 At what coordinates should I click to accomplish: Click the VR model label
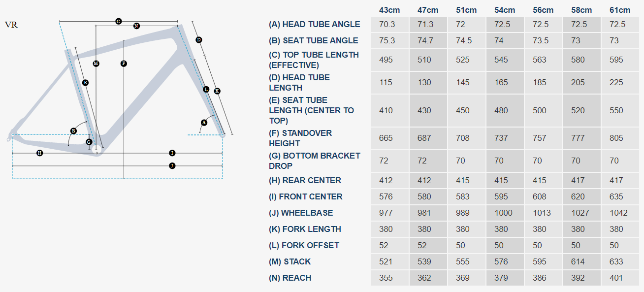(x=11, y=25)
